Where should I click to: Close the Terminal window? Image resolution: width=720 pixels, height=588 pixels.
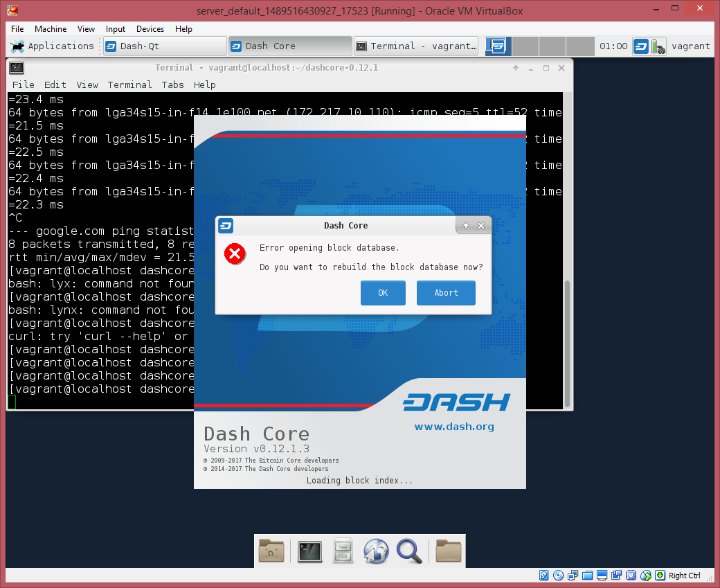561,68
